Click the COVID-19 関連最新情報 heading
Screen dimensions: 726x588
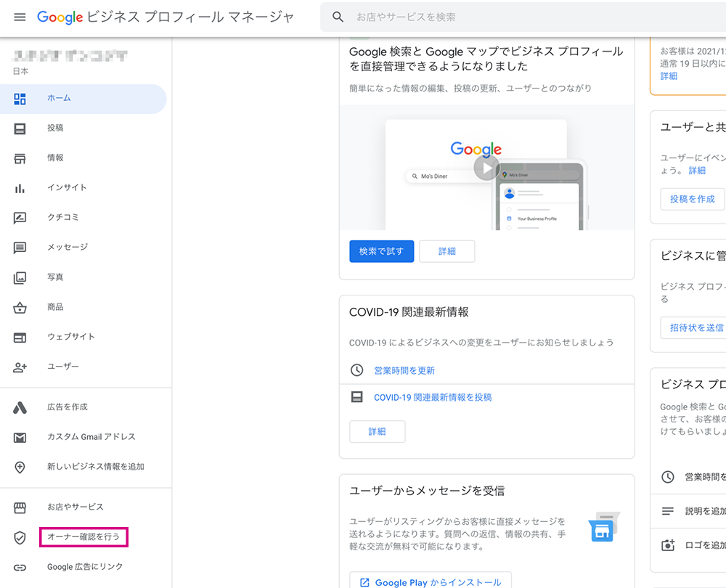pos(409,312)
